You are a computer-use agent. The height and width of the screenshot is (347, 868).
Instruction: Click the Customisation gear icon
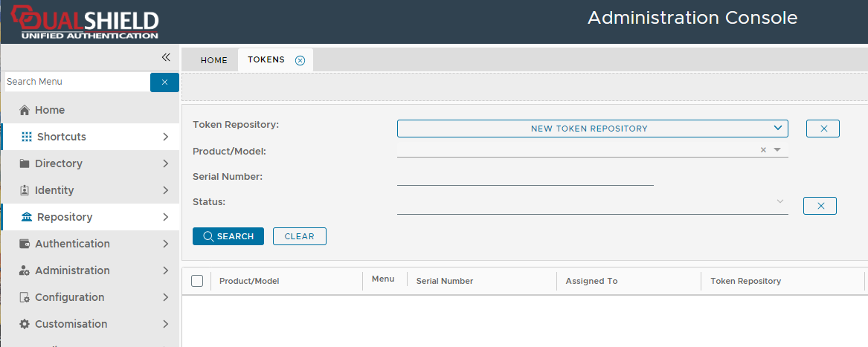click(x=25, y=324)
